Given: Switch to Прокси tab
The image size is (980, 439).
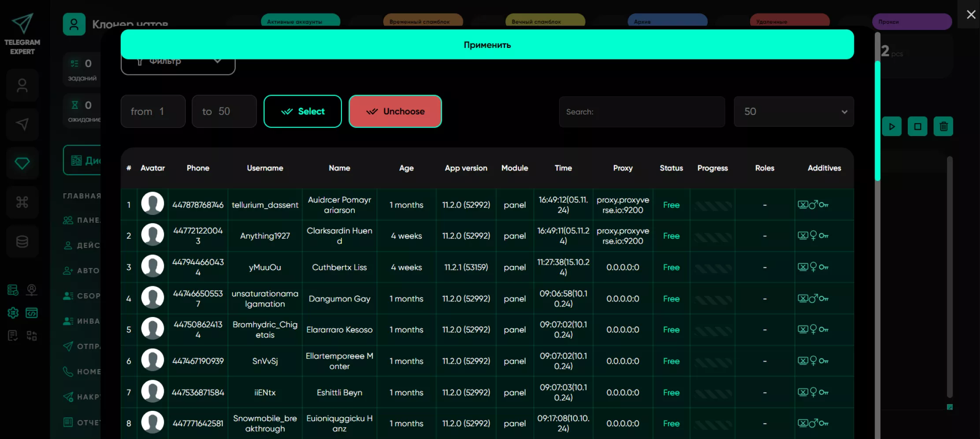Looking at the screenshot, I should point(912,21).
